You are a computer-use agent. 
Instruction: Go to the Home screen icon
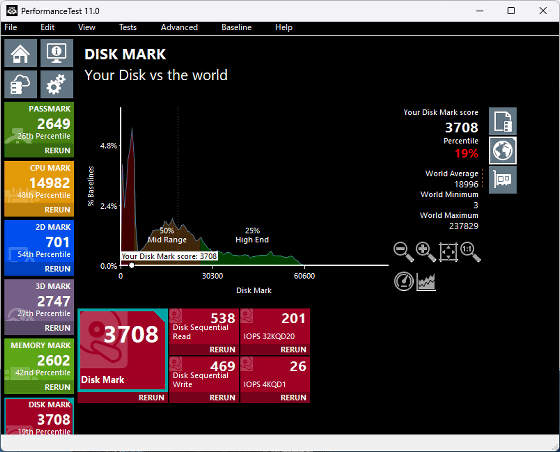tap(20, 53)
